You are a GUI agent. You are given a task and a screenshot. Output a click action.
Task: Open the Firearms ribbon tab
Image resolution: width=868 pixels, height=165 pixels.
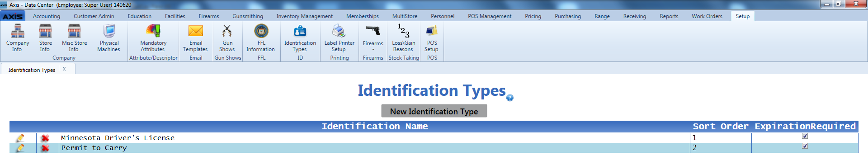209,16
